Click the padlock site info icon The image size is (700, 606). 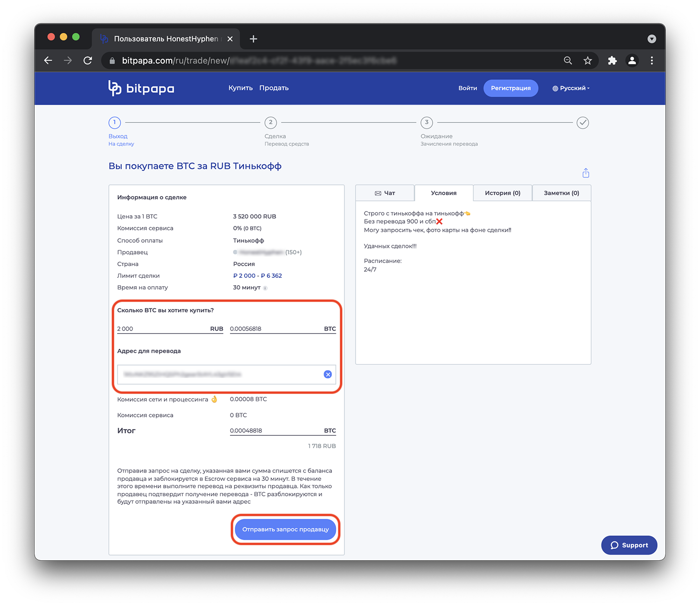pos(112,61)
